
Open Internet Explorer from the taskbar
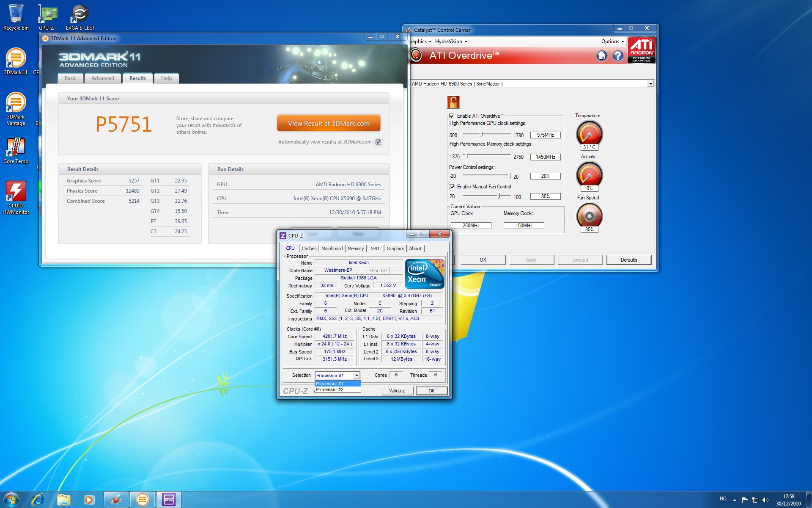38,500
